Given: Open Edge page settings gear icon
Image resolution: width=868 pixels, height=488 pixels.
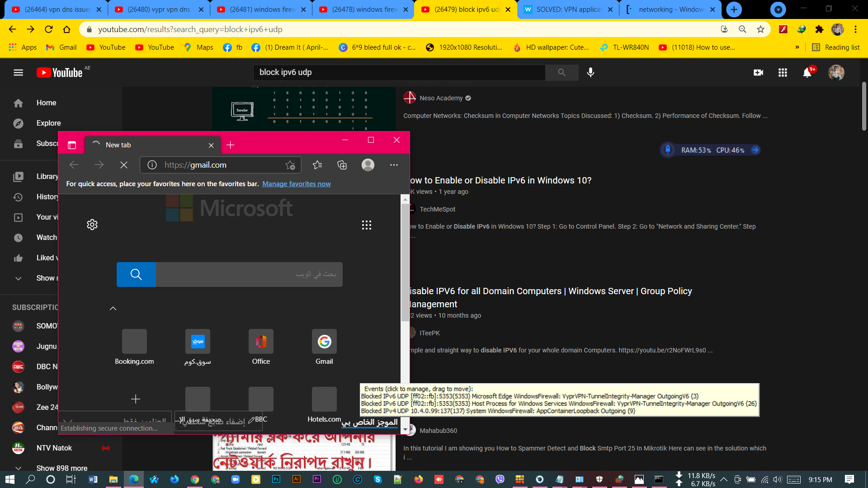Looking at the screenshot, I should pyautogui.click(x=92, y=225).
